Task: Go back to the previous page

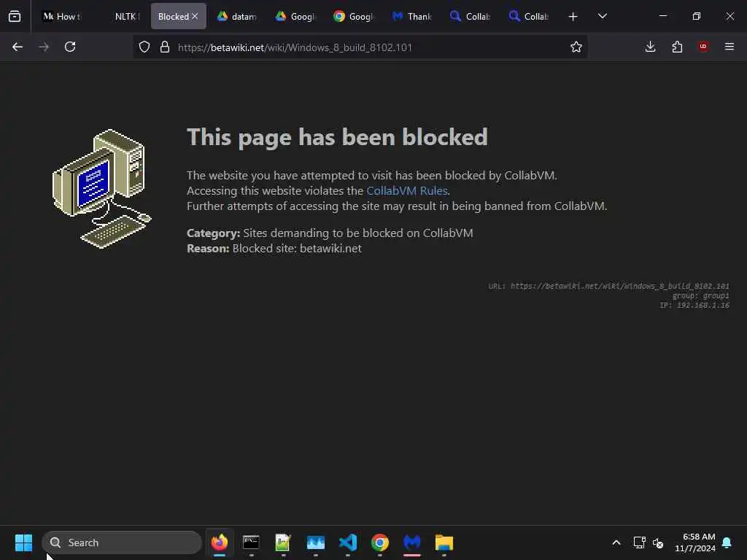Action: pyautogui.click(x=18, y=47)
